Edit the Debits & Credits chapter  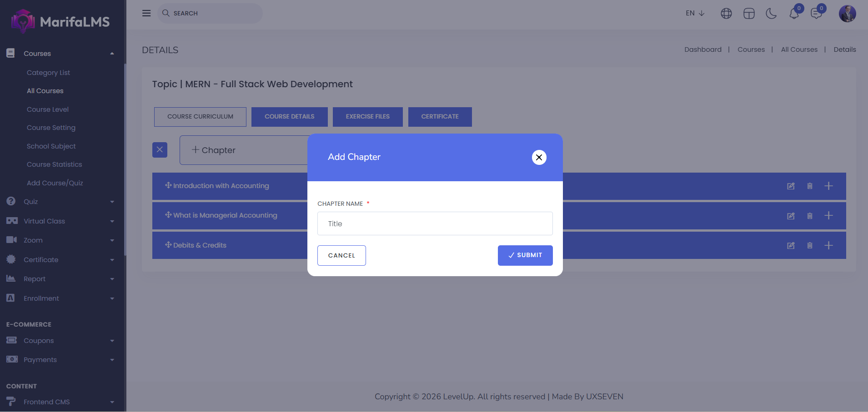[791, 246]
